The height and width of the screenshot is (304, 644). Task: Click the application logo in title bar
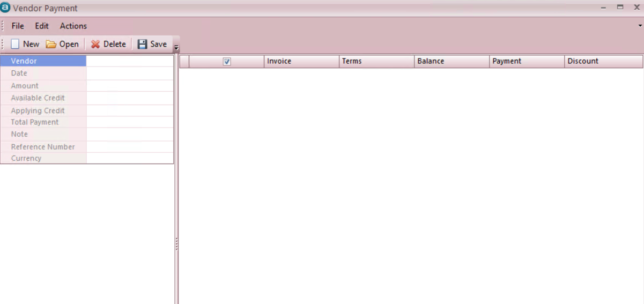coord(6,8)
